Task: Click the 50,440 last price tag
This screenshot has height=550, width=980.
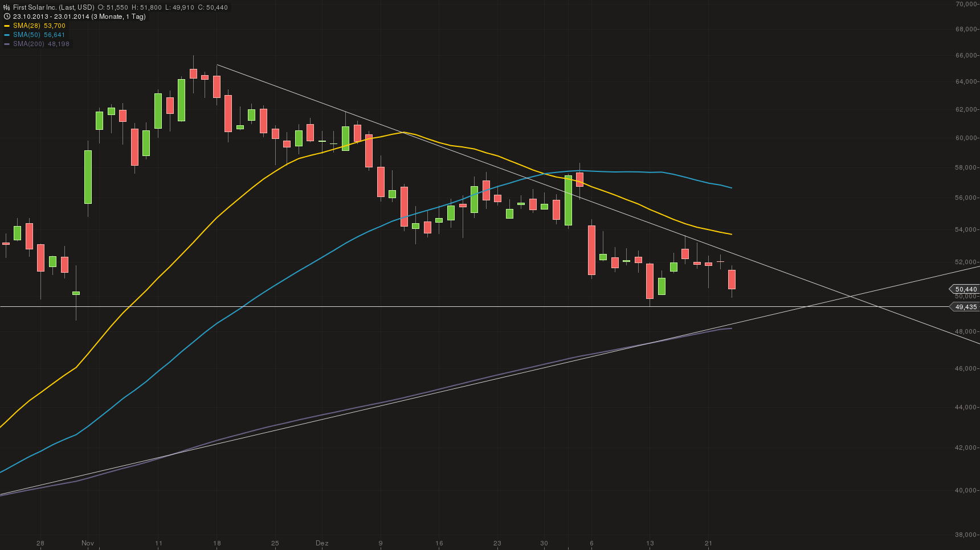Action: pos(965,289)
